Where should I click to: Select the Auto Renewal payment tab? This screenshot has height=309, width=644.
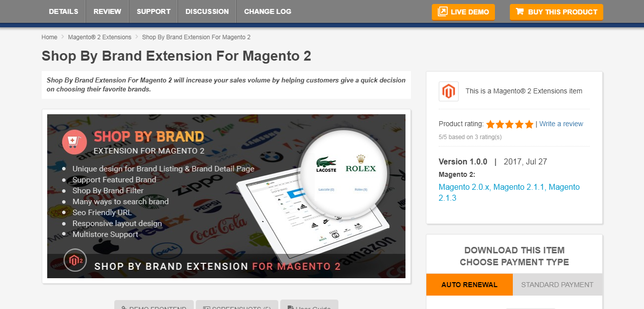470,285
